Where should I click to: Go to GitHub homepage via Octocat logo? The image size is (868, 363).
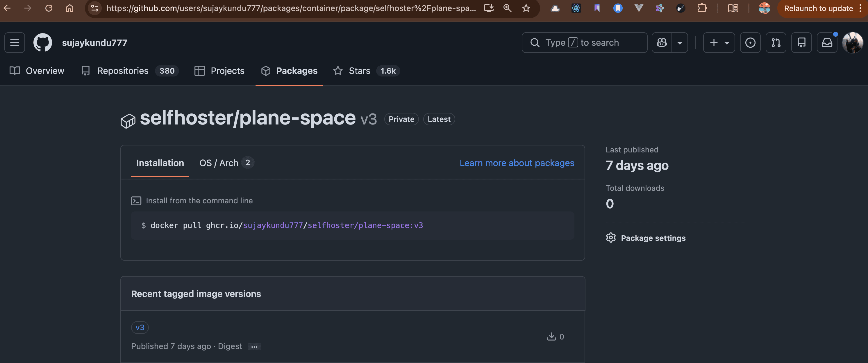pos(43,42)
